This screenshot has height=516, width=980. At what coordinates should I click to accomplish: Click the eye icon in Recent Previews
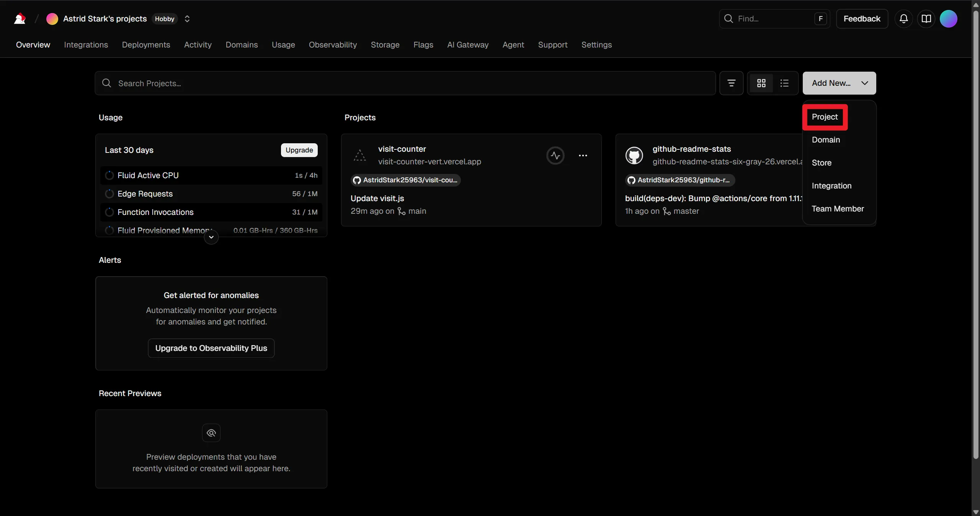(211, 433)
